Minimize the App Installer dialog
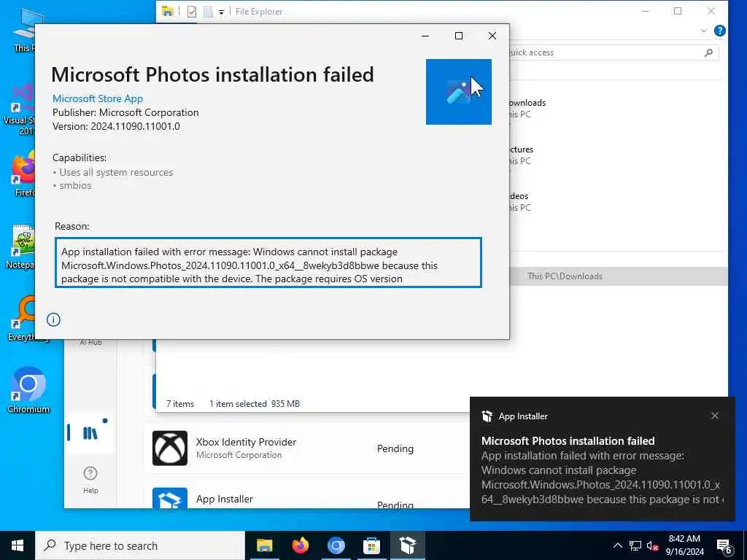This screenshot has width=747, height=560. (x=425, y=36)
